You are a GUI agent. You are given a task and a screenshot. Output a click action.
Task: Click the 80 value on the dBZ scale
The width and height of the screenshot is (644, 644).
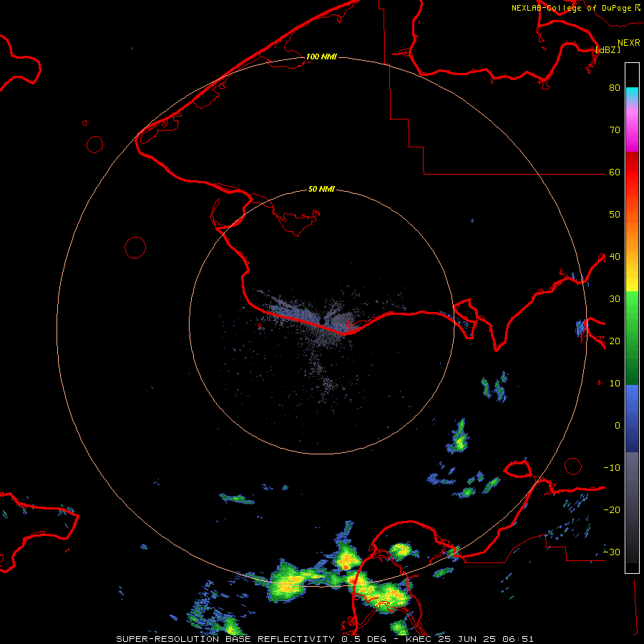tap(615, 87)
